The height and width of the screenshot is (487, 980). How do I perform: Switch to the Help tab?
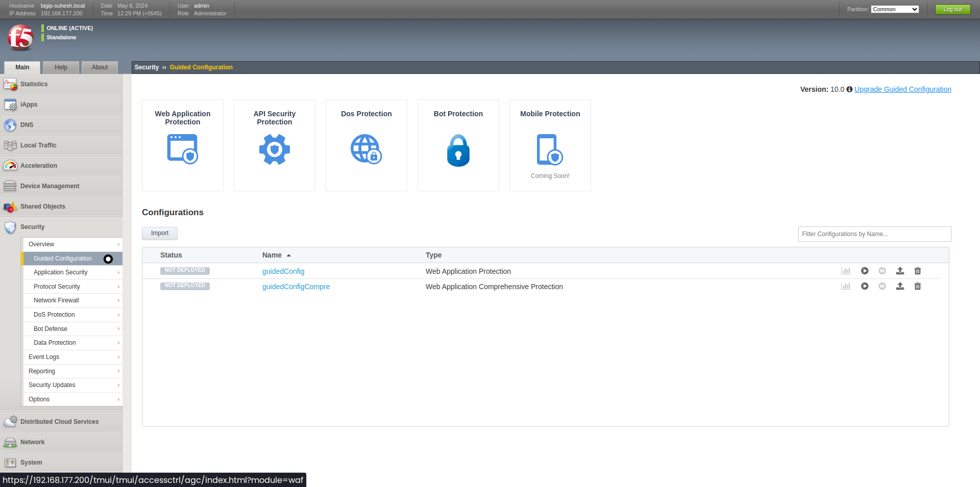(61, 67)
